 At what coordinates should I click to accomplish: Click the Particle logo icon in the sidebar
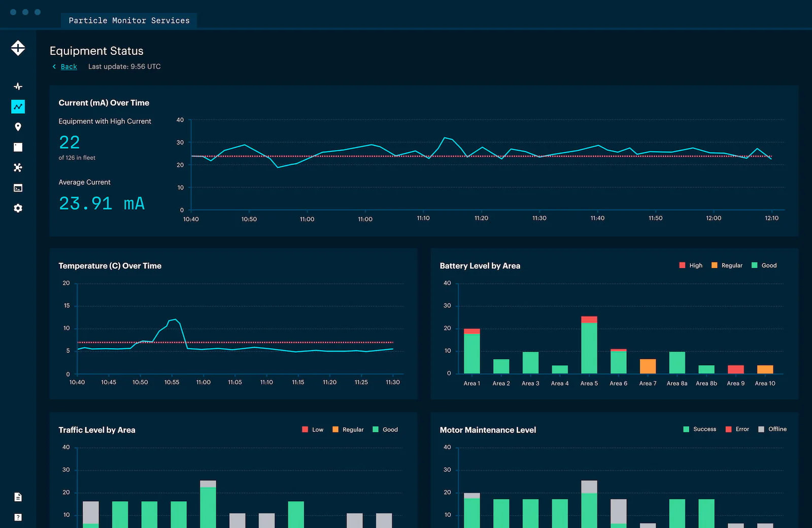pyautogui.click(x=18, y=48)
